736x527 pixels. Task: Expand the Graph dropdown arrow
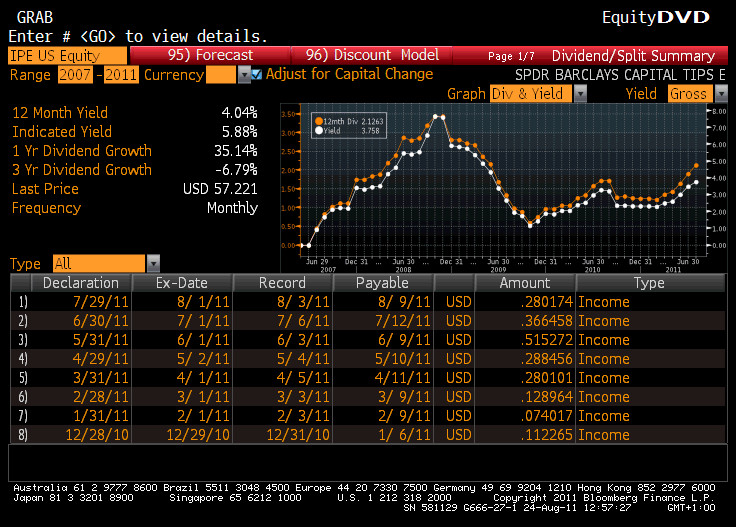(581, 94)
